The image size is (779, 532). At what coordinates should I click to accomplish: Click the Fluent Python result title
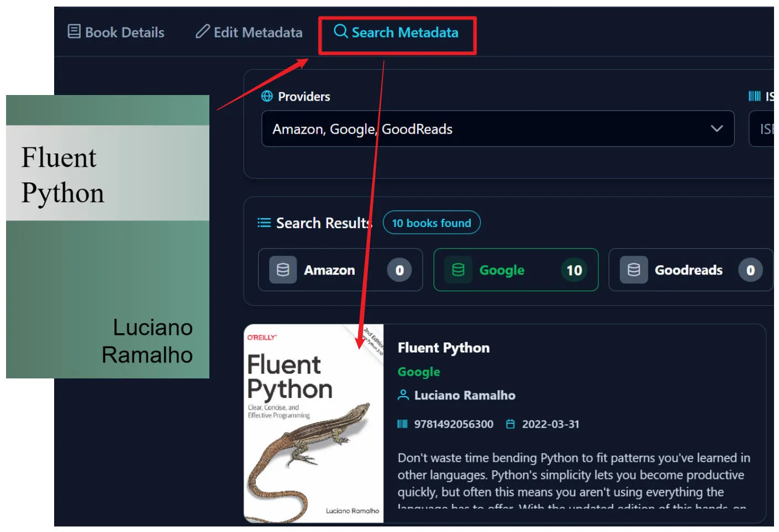pos(444,347)
